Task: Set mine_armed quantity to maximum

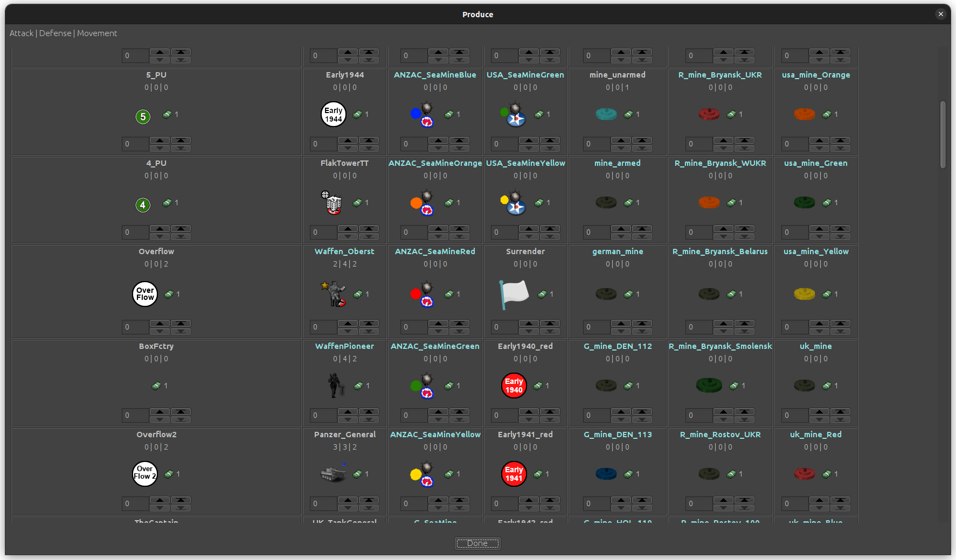Action: point(642,228)
